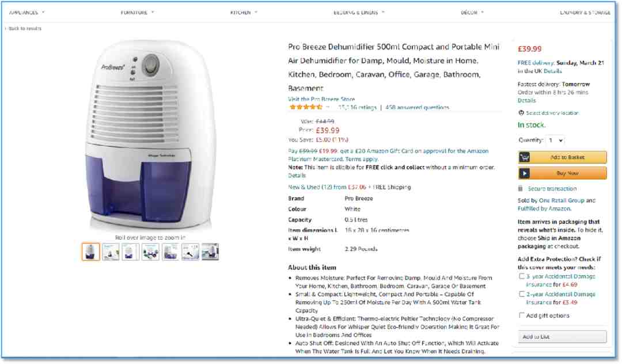Expand the rating breakdown arrow beside stars
The height and width of the screenshot is (364, 622).
[x=328, y=107]
